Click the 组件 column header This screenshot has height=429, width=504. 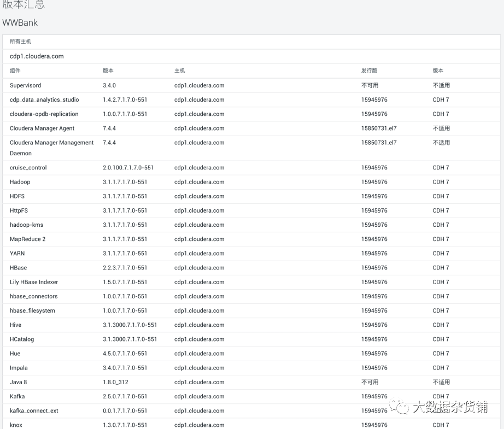15,70
